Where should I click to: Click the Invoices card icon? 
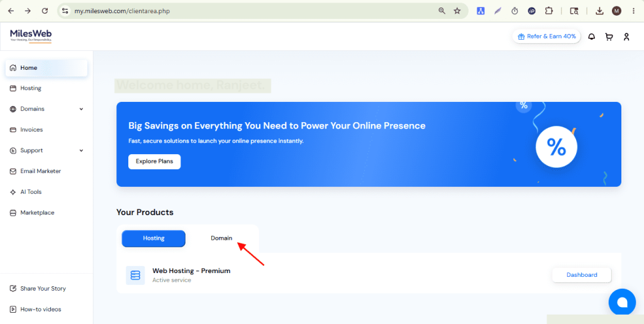coord(13,130)
